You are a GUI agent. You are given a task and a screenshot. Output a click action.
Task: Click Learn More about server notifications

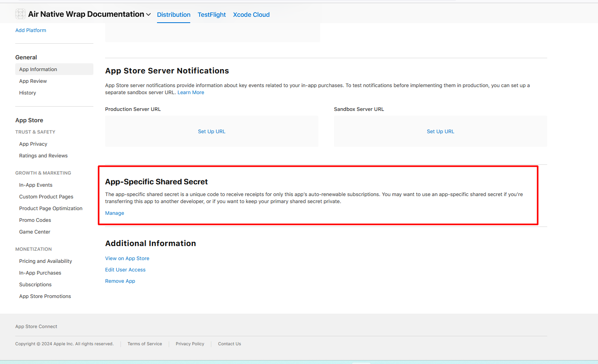[x=191, y=92]
